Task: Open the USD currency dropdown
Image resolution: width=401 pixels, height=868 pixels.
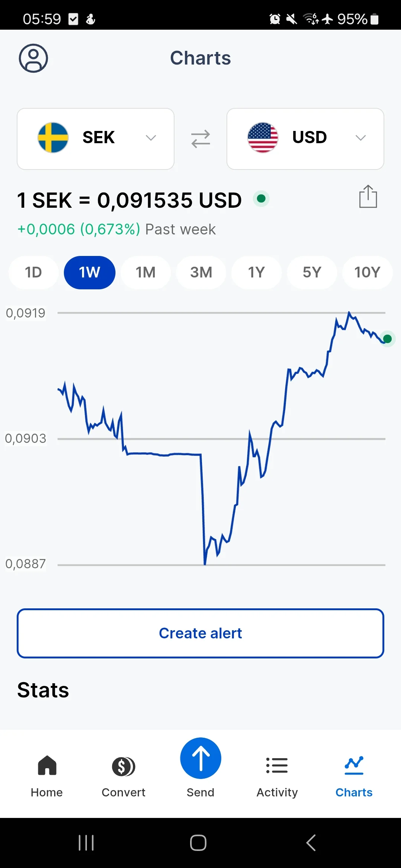Action: tap(305, 139)
